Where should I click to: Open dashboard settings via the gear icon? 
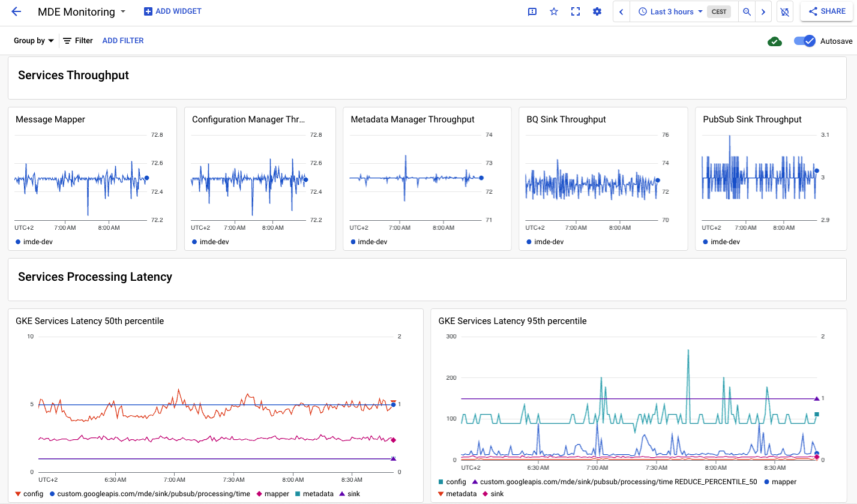597,11
